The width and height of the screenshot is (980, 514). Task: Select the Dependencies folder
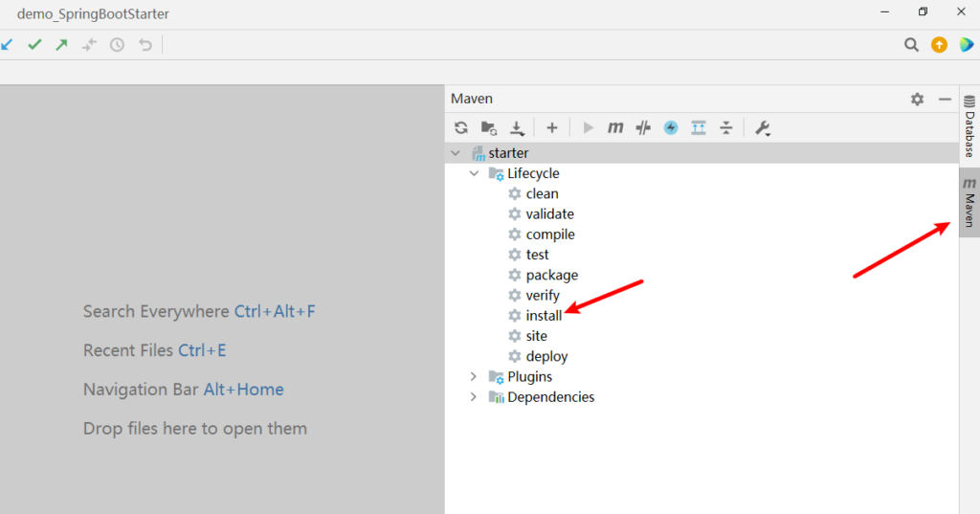(x=550, y=397)
